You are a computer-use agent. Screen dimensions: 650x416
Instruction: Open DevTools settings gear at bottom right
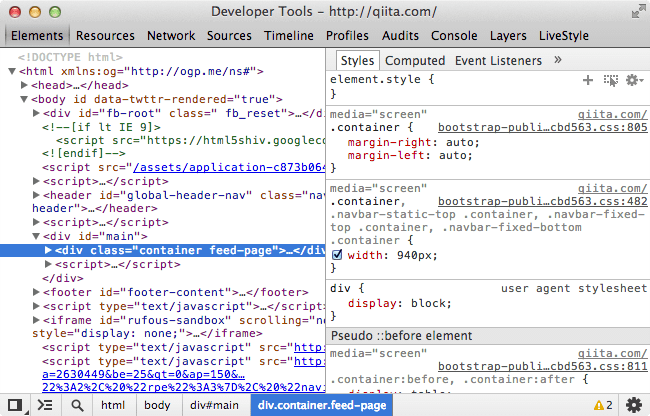633,405
